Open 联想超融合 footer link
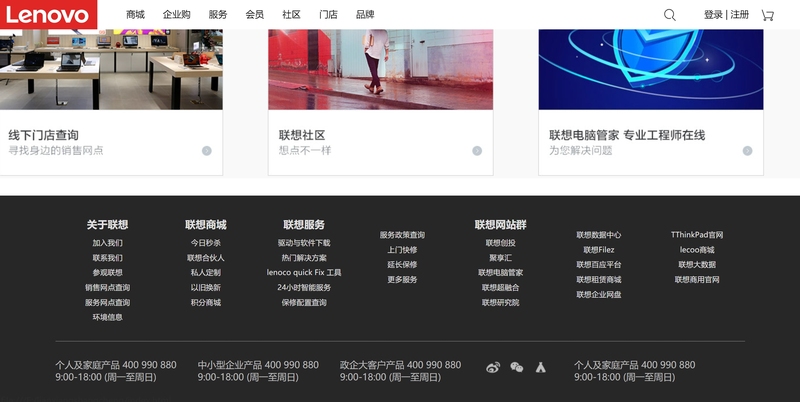 501,287
